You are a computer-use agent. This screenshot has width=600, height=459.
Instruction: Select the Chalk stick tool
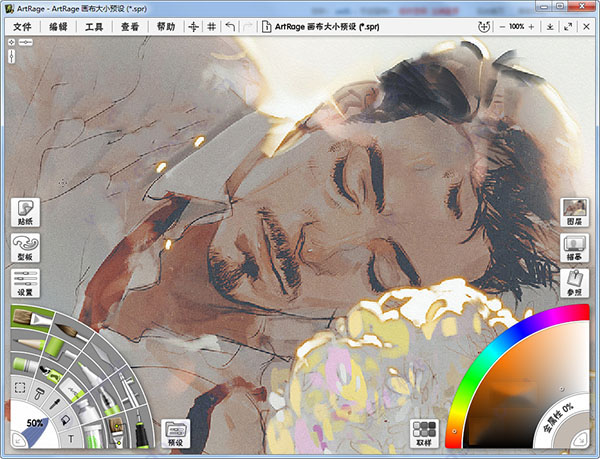[x=72, y=390]
